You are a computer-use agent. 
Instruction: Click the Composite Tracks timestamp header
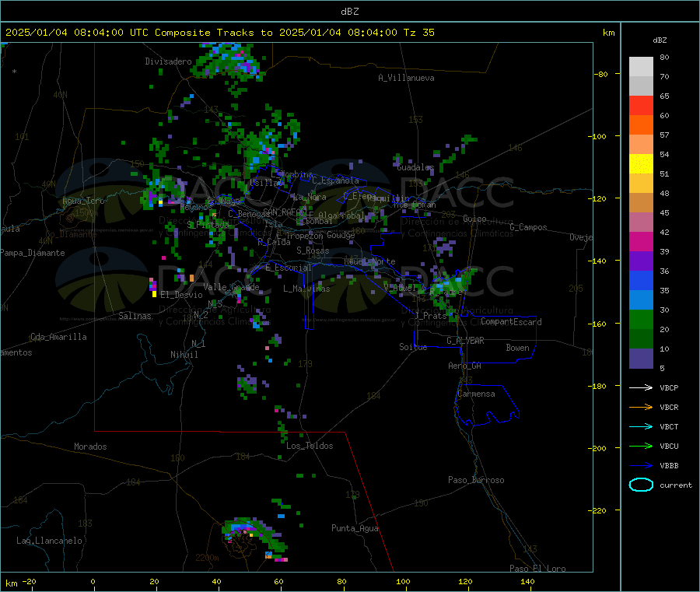[x=219, y=32]
